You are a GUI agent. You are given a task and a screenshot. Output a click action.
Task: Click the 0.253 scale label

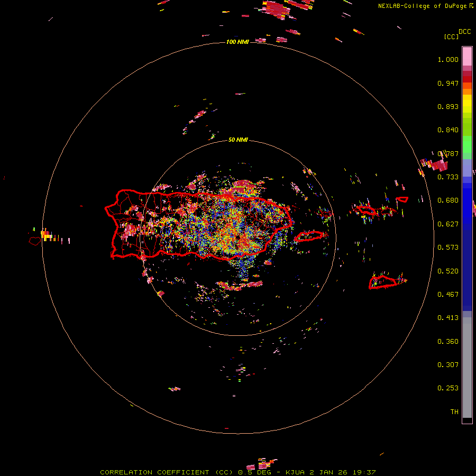pyautogui.click(x=448, y=388)
